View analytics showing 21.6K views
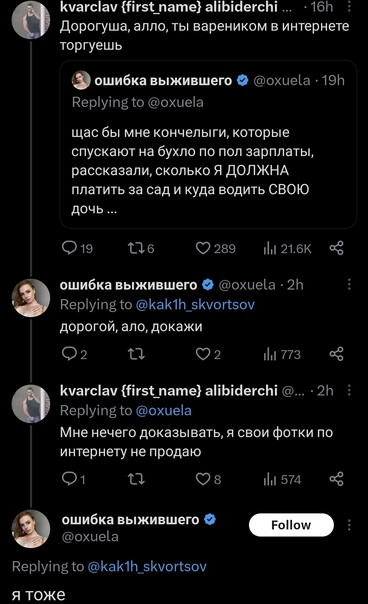Viewport: 368px width, 604px height. click(x=287, y=249)
